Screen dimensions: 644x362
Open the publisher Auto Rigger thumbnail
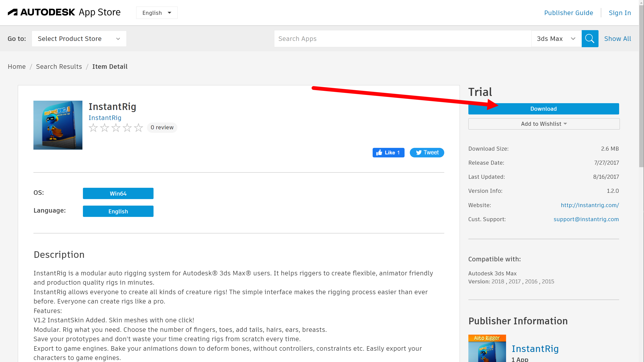coord(487,348)
